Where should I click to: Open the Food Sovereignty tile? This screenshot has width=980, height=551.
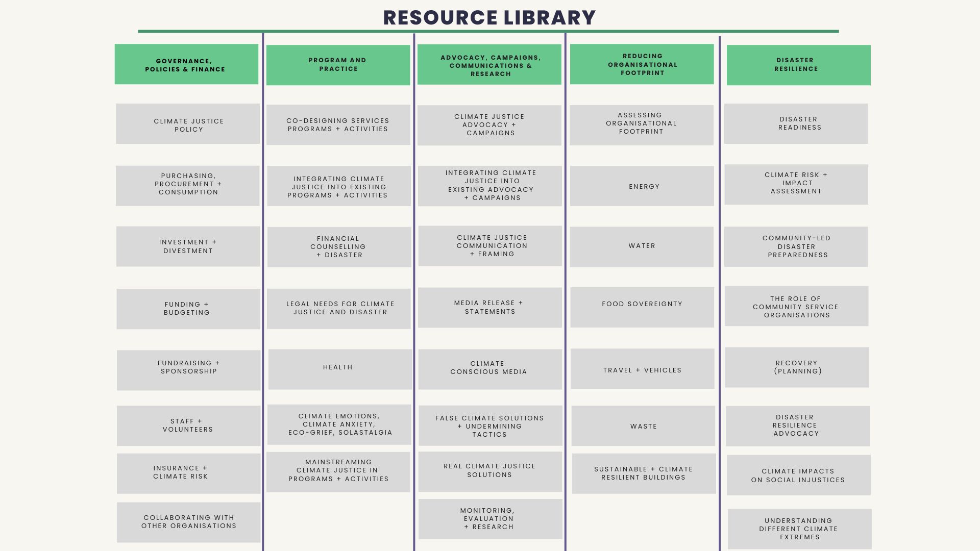(643, 308)
